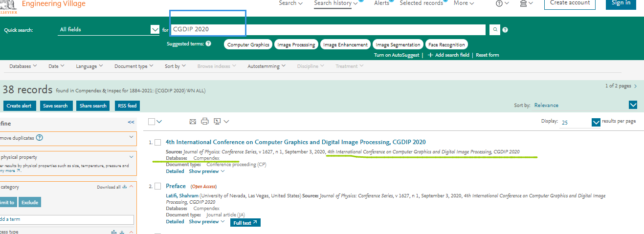
Task: Print selected records with printer icon
Action: (205, 122)
